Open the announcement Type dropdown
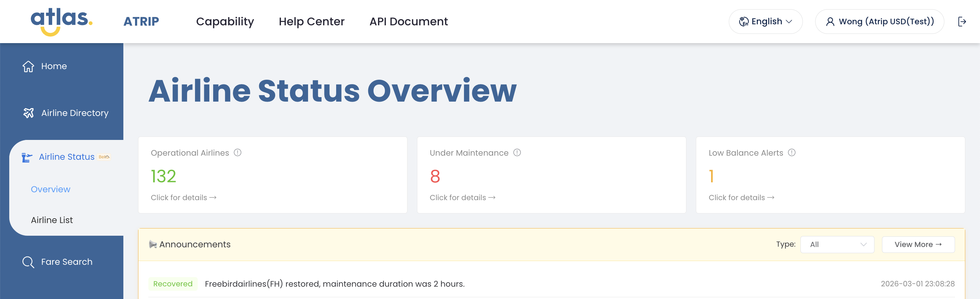The width and height of the screenshot is (980, 299). (x=836, y=245)
